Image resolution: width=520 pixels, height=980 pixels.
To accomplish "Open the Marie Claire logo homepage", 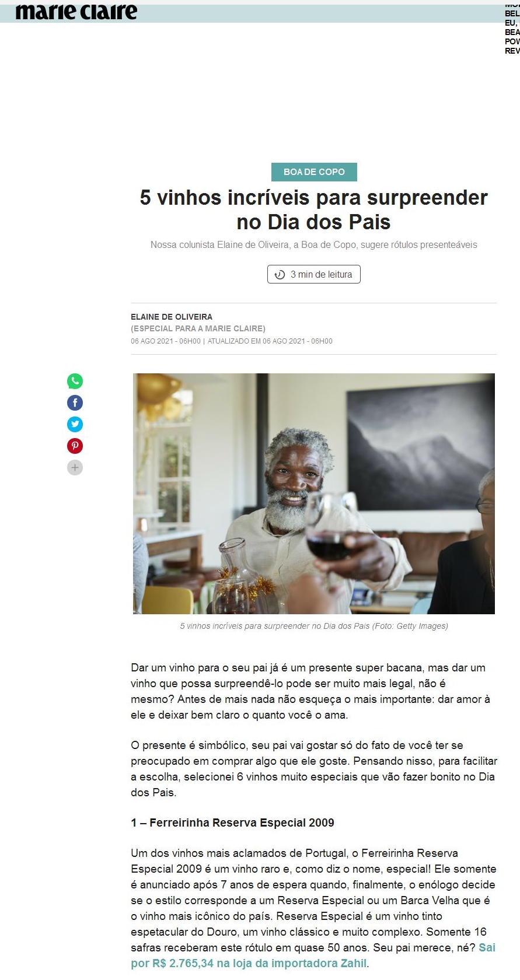I will click(76, 12).
